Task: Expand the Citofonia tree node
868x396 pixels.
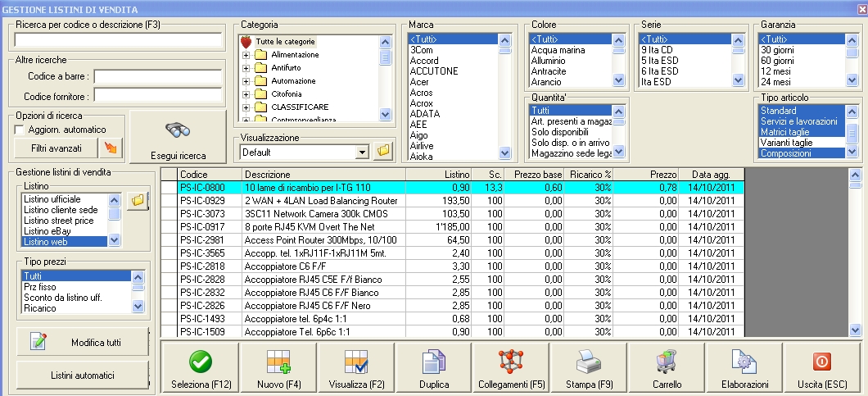Action: [x=246, y=93]
